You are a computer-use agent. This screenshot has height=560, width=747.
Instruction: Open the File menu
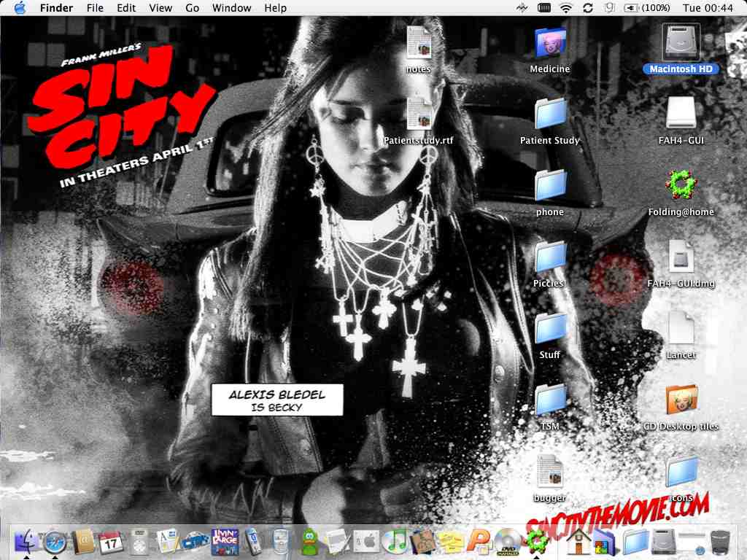(x=96, y=7)
